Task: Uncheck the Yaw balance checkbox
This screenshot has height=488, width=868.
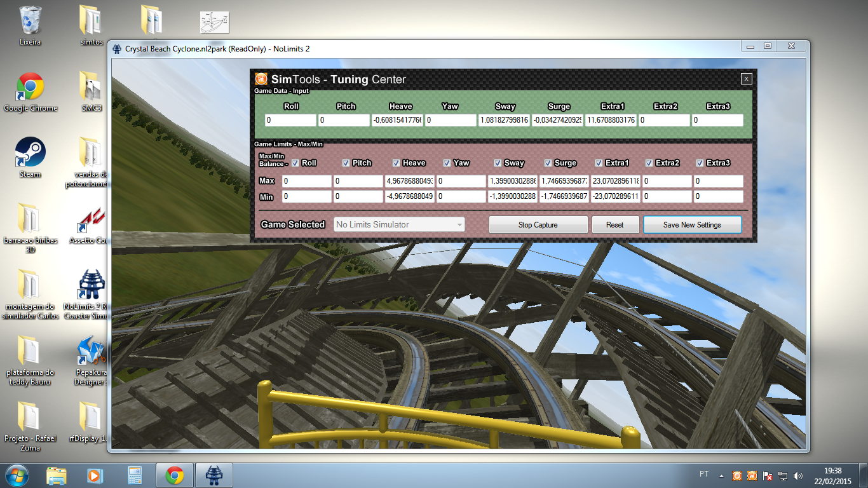Action: click(x=447, y=163)
